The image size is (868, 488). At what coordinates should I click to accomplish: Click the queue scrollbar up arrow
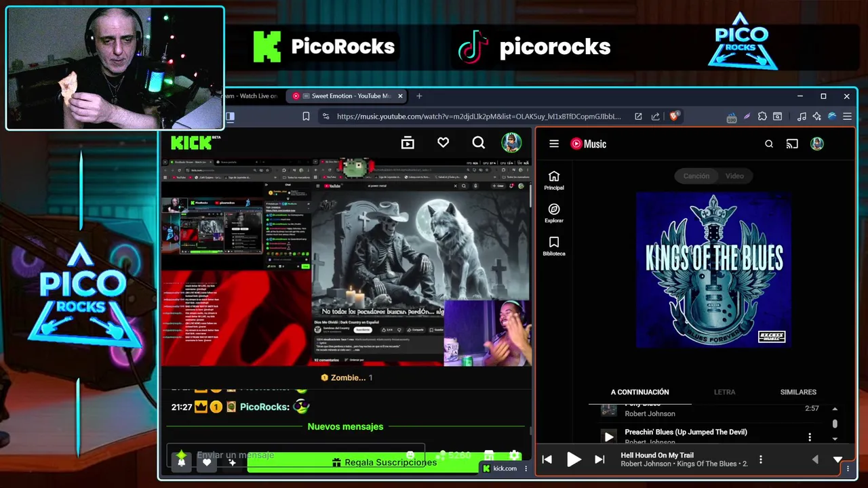coord(835,409)
